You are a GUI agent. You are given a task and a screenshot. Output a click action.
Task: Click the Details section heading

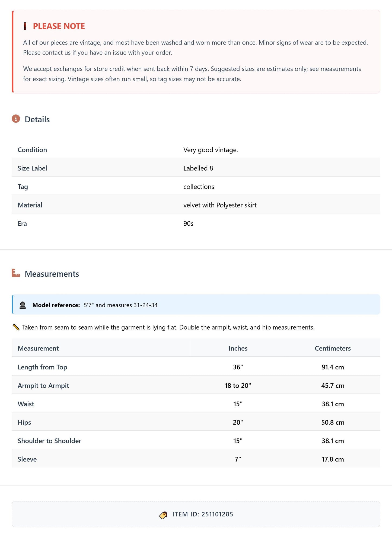coord(37,119)
